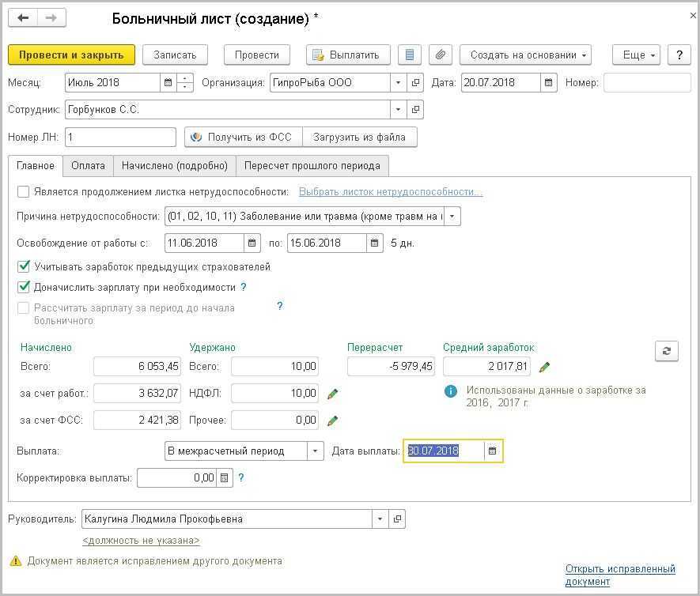This screenshot has width=700, height=596.
Task: Open calendar for Дата выплаты field
Action: (492, 451)
